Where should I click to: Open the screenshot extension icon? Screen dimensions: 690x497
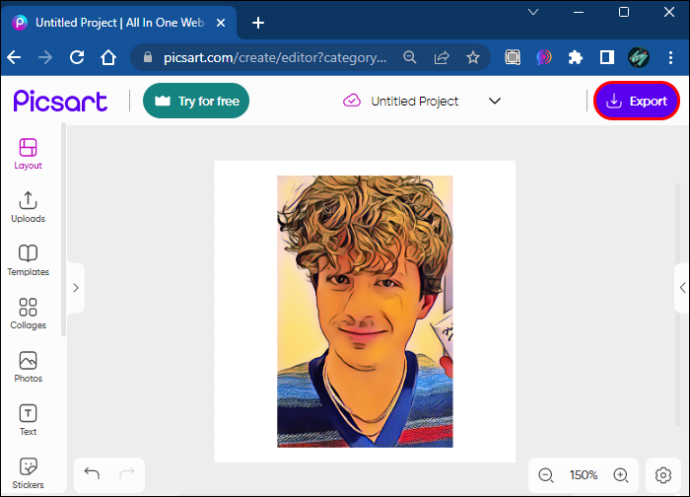513,57
